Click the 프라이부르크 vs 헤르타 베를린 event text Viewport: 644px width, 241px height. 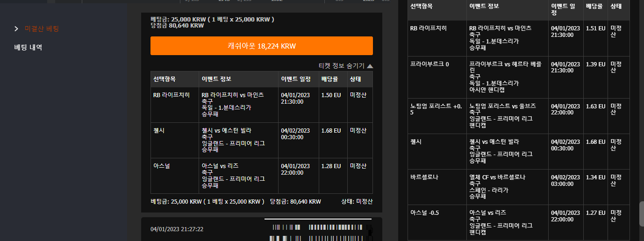pyautogui.click(x=505, y=67)
